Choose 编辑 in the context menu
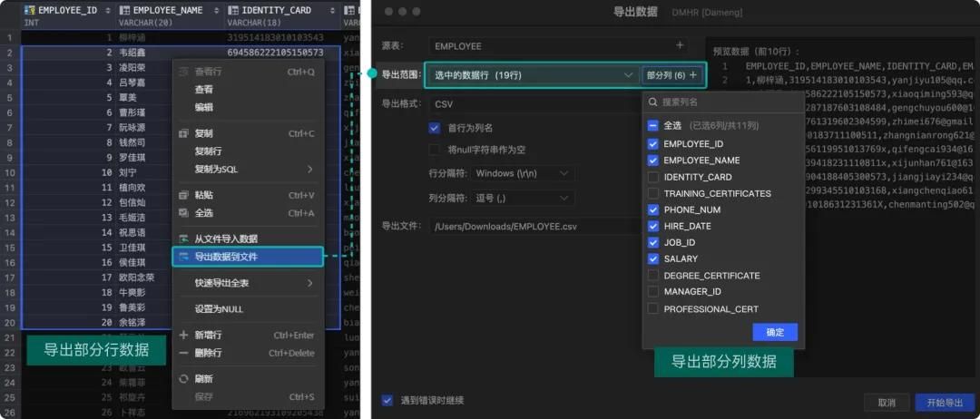 [x=248, y=107]
